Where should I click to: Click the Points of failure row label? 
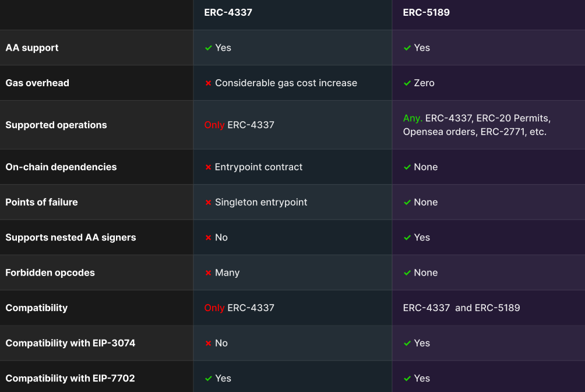point(41,202)
